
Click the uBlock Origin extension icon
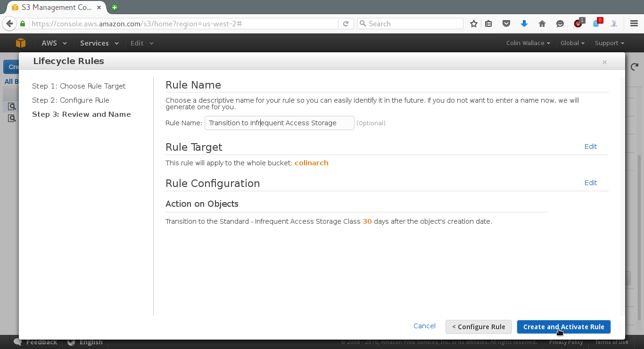tap(578, 24)
